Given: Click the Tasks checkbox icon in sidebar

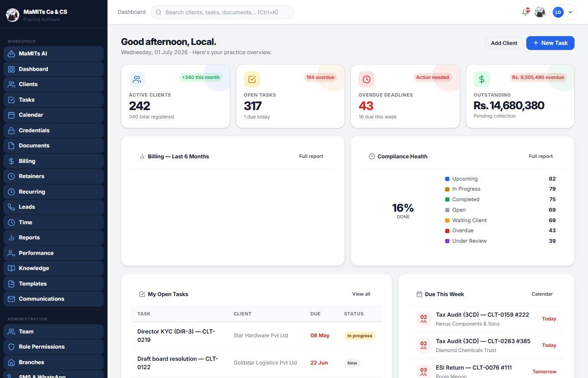Looking at the screenshot, I should click(11, 100).
